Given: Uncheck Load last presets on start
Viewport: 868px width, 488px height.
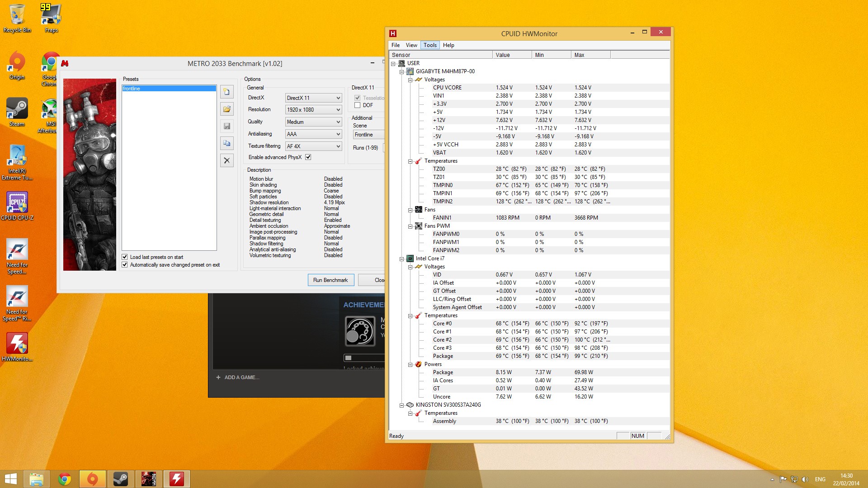Looking at the screenshot, I should coord(125,257).
